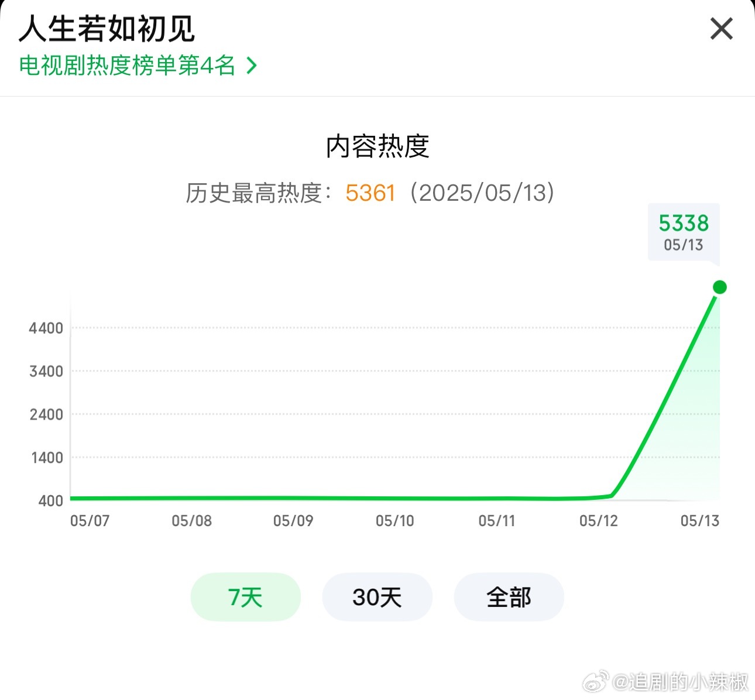Tap the 05/10 axis label
Viewport: 755px width, 700px height.
[x=395, y=521]
